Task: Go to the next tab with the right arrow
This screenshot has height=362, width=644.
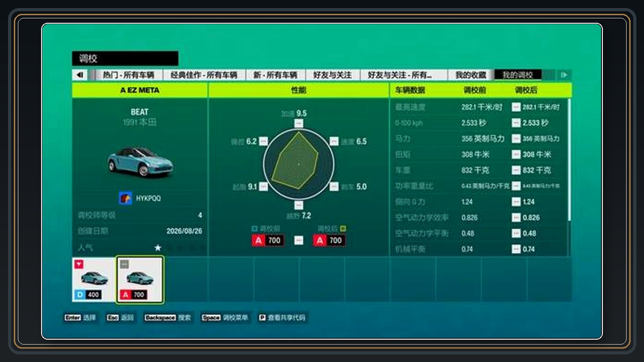Action: [x=564, y=75]
